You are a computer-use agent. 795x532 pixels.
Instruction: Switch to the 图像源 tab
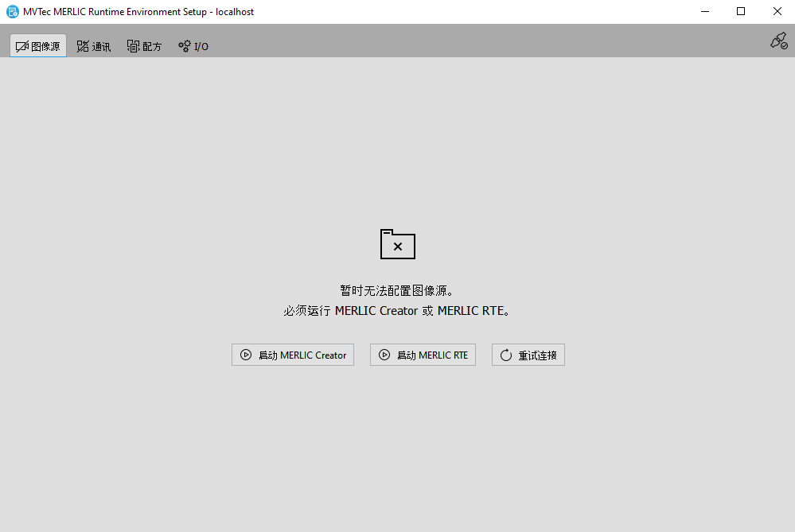pyautogui.click(x=38, y=46)
